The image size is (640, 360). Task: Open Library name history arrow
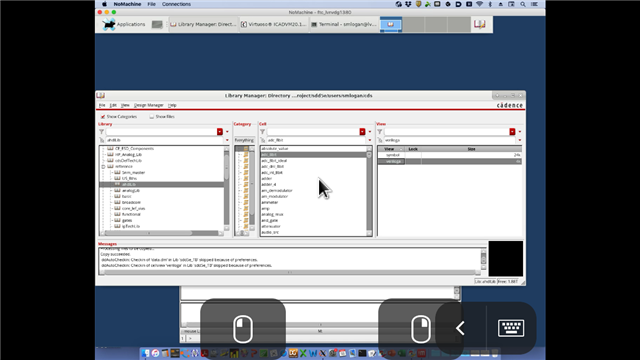point(227,140)
